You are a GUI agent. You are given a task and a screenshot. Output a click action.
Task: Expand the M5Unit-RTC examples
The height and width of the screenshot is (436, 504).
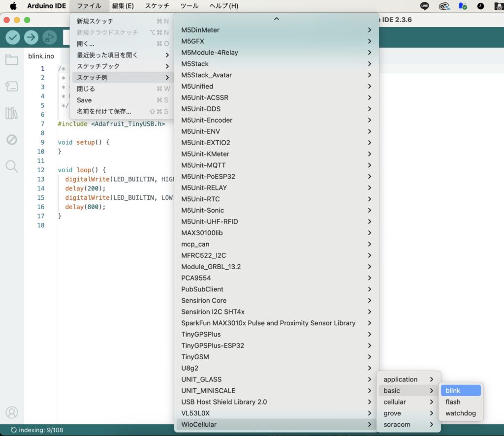tap(277, 199)
